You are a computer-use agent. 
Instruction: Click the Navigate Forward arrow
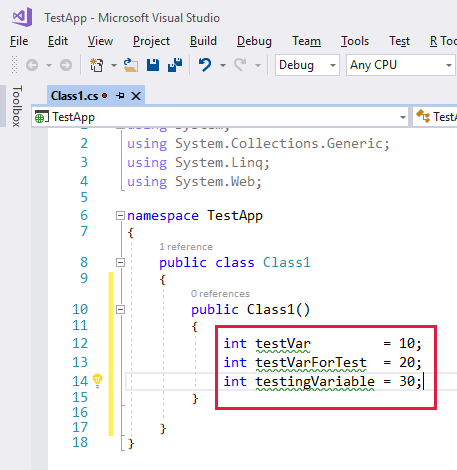point(66,65)
